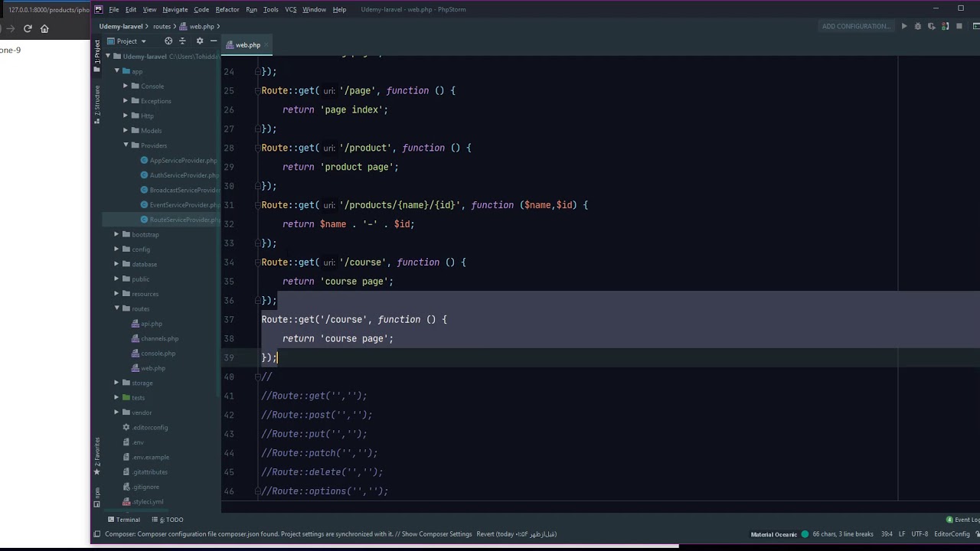
Task: Click LF line separator in status bar
Action: [902, 534]
